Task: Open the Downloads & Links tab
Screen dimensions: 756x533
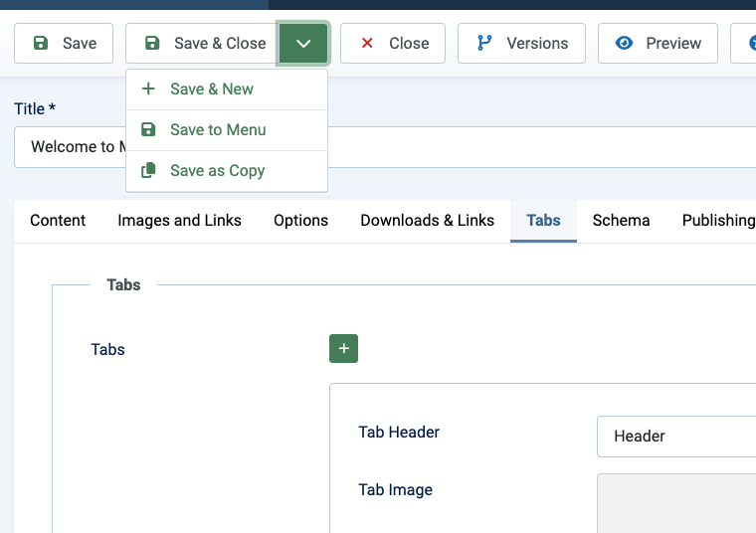Action: [x=427, y=221]
